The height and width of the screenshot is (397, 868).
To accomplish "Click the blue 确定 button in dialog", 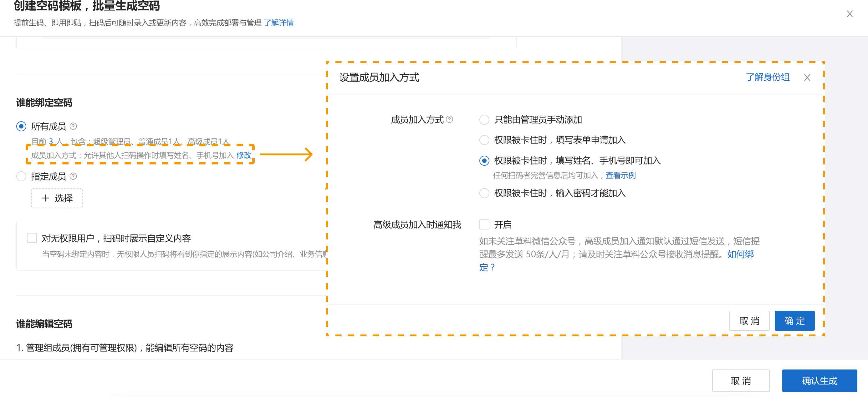I will [794, 320].
